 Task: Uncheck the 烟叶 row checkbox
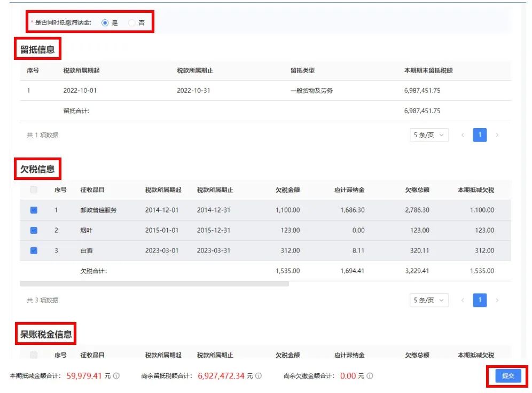[x=34, y=231]
